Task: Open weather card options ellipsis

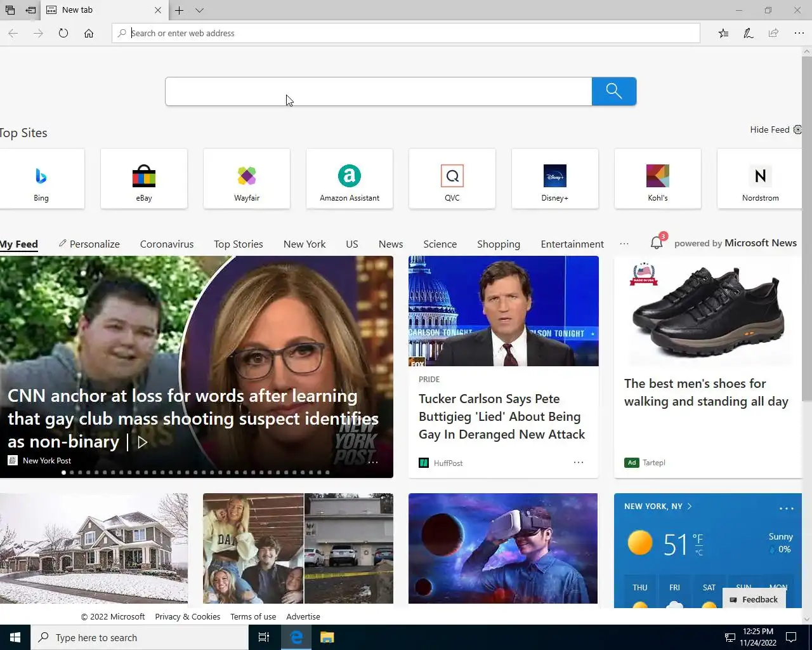Action: (x=786, y=508)
